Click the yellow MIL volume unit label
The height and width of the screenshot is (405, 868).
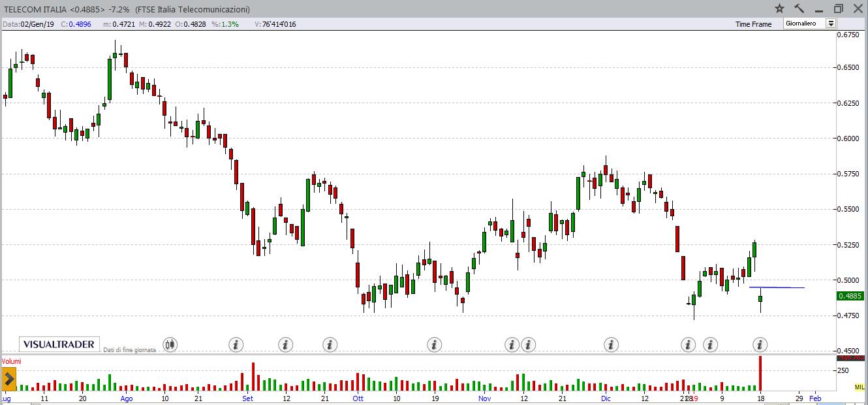859,387
